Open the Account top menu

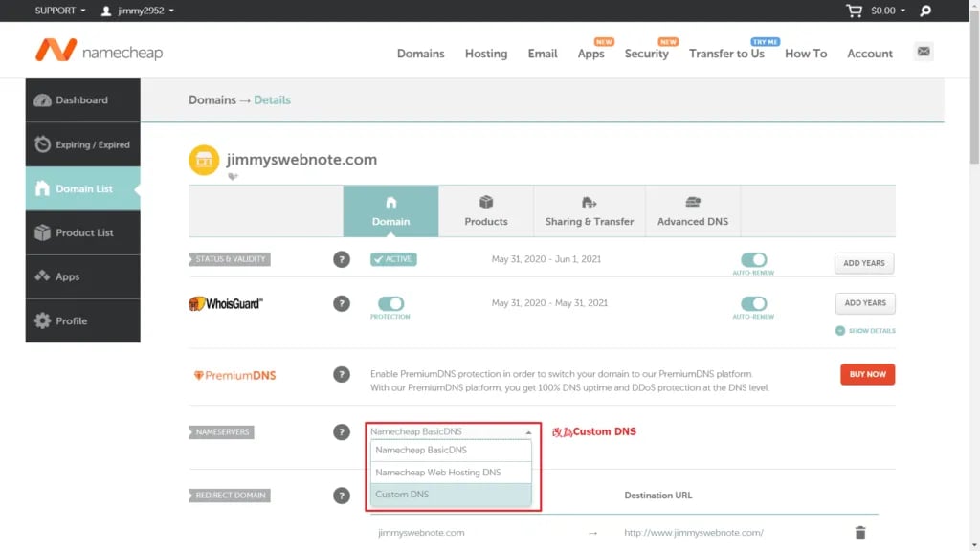[x=869, y=54]
